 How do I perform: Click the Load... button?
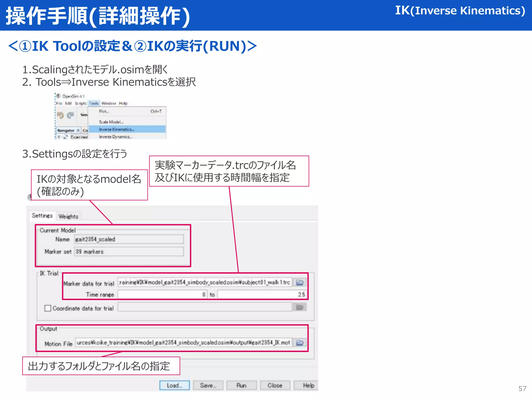(175, 385)
